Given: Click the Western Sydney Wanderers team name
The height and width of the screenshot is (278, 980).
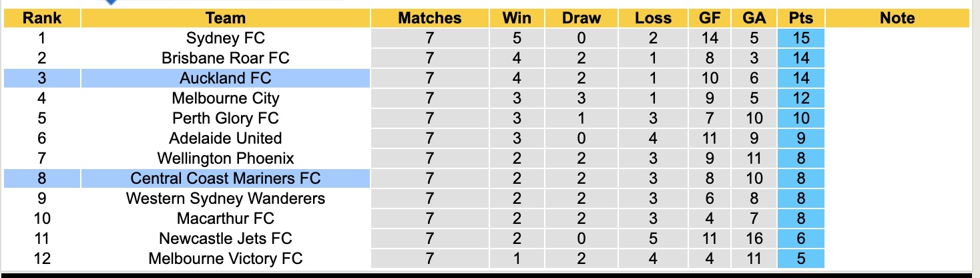Looking at the screenshot, I should point(226,198).
